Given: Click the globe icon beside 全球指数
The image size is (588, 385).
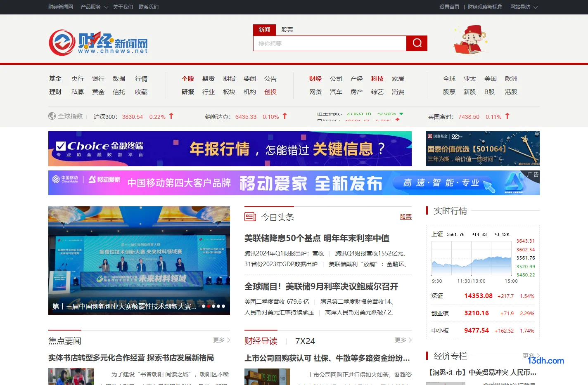Looking at the screenshot, I should pyautogui.click(x=52, y=116).
